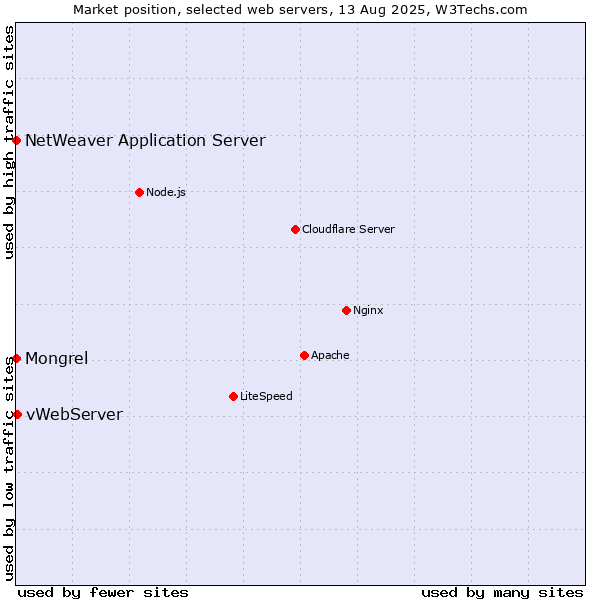Click the vWebServer red data point

pos(17,414)
